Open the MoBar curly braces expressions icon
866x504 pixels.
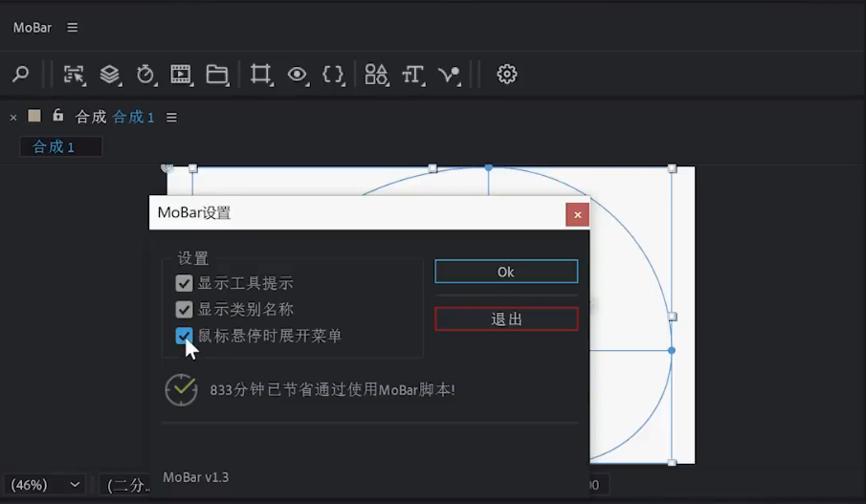pos(334,75)
